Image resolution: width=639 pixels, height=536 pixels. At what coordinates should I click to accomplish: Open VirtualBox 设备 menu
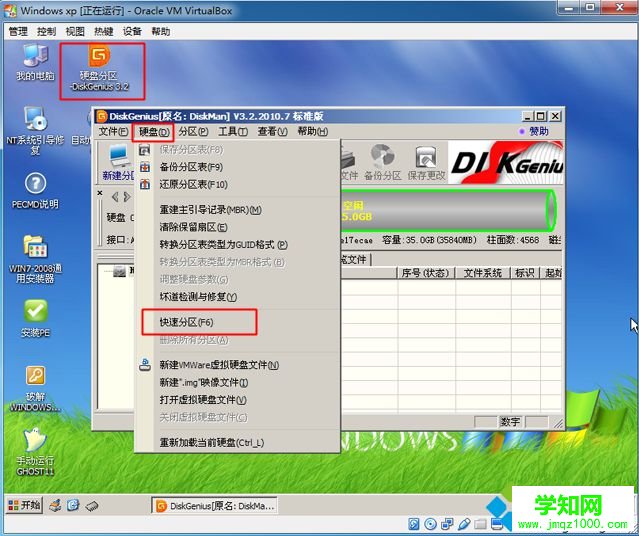(x=132, y=31)
